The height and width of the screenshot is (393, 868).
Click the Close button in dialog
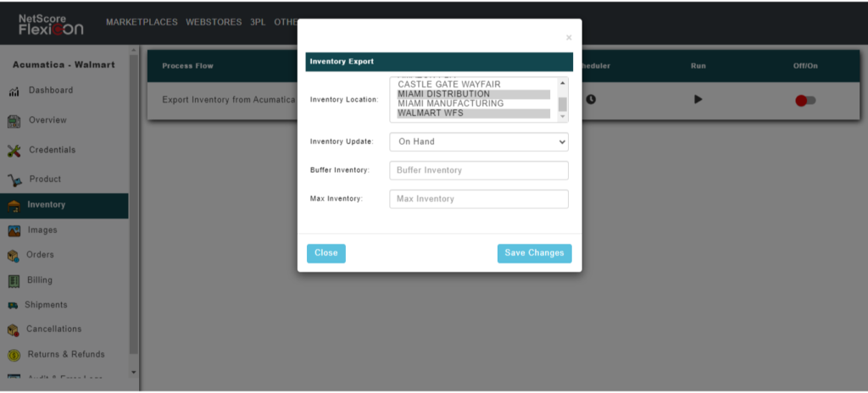(x=325, y=253)
